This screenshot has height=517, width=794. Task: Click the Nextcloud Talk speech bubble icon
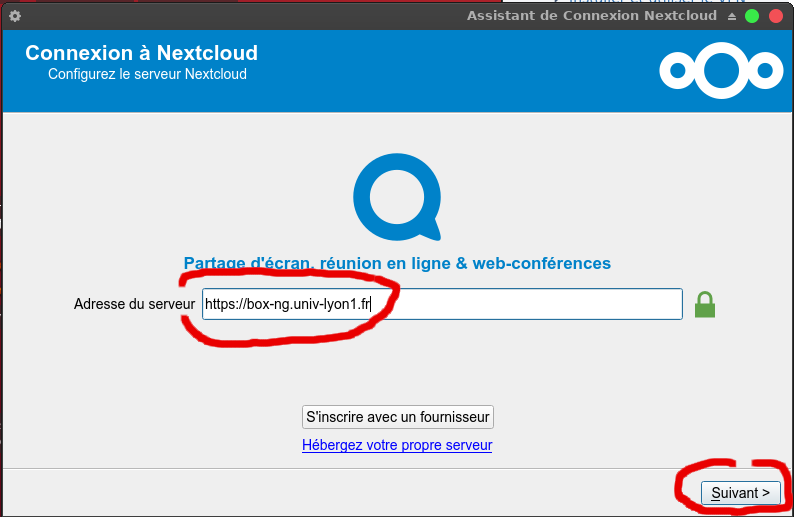click(397, 197)
